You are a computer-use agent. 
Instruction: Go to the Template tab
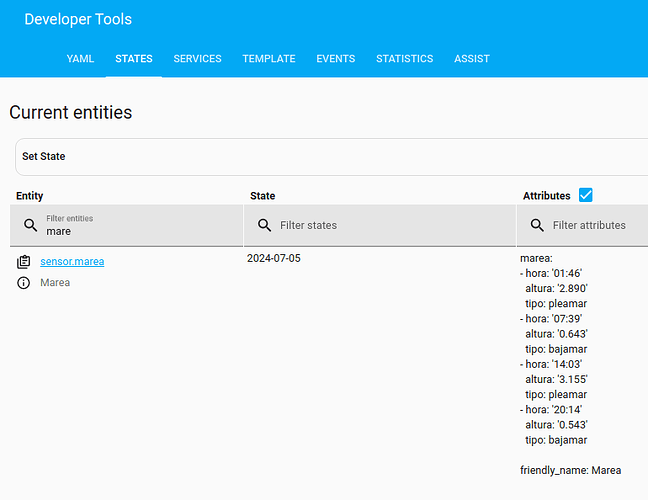point(269,59)
